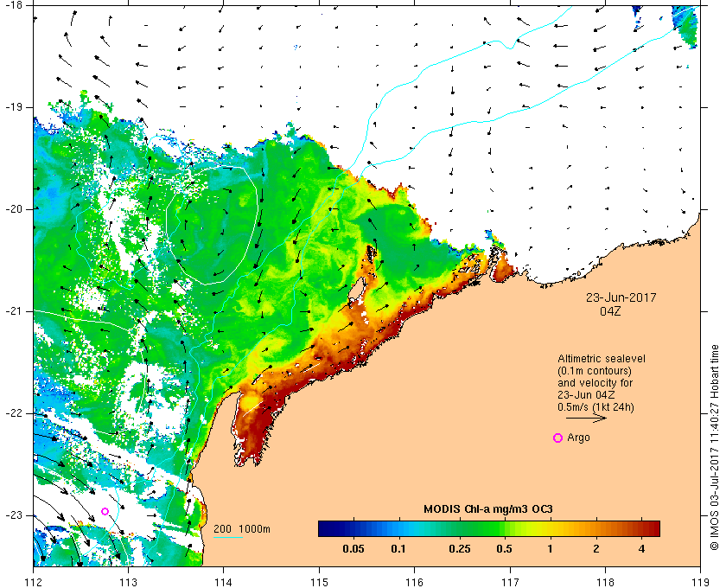Click colorbar tick label '0.1'

pos(398,549)
